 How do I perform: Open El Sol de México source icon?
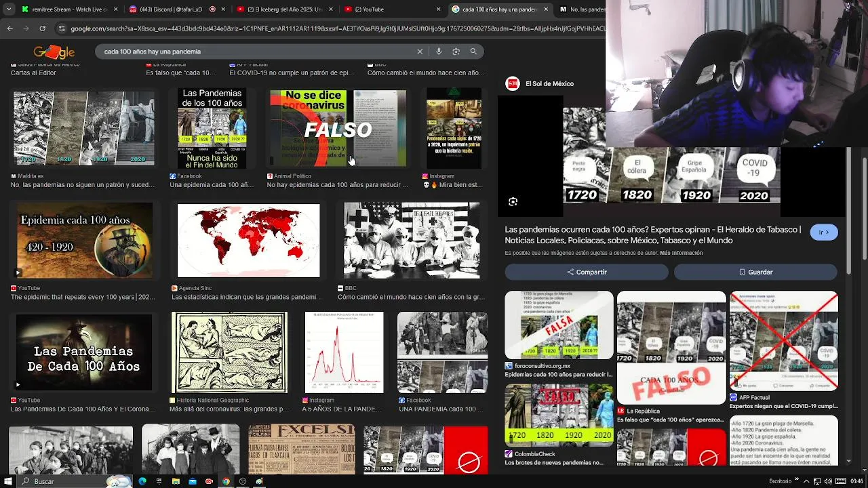point(513,83)
